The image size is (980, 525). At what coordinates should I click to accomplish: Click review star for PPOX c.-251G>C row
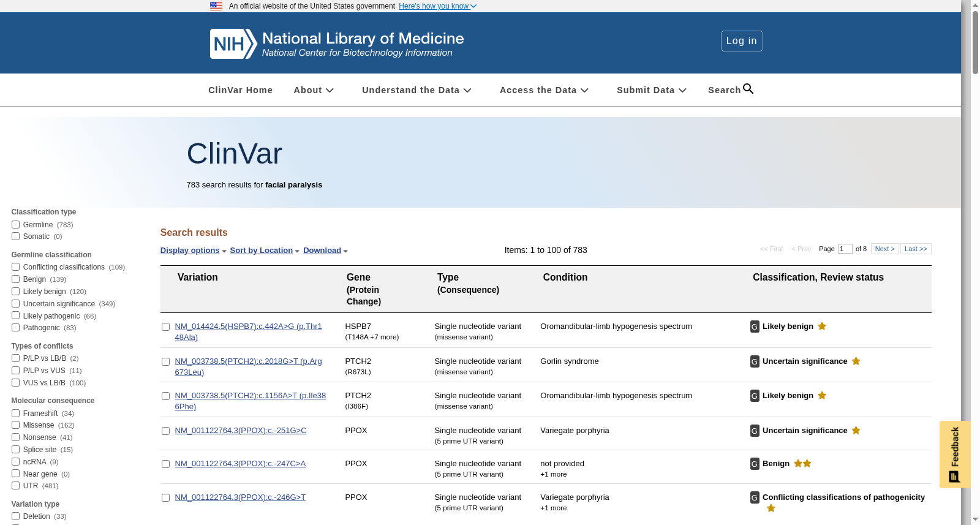click(856, 431)
